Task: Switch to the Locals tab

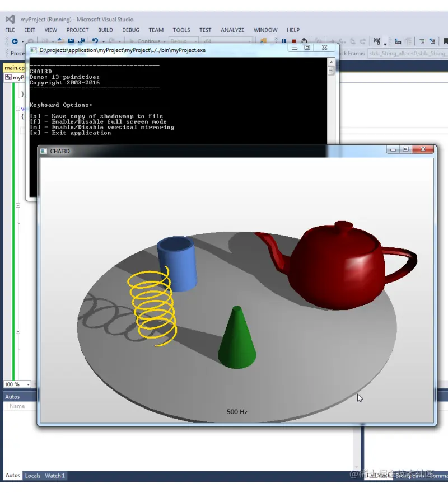Action: point(32,476)
